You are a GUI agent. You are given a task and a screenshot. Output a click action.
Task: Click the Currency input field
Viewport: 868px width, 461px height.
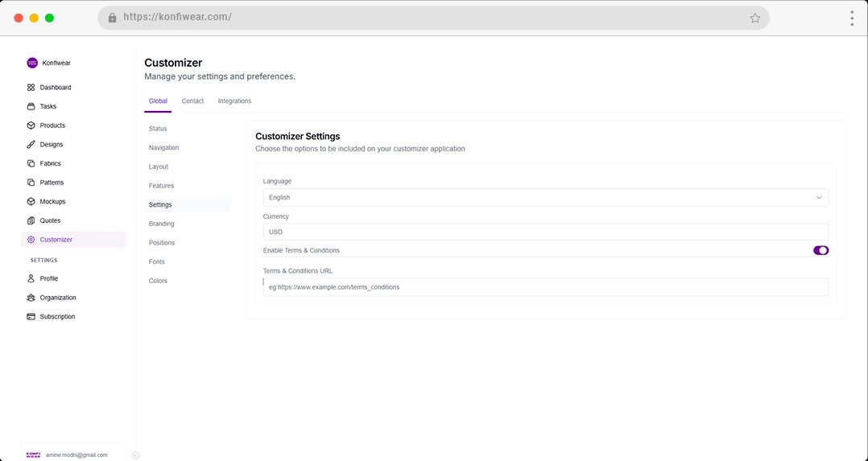[545, 232]
